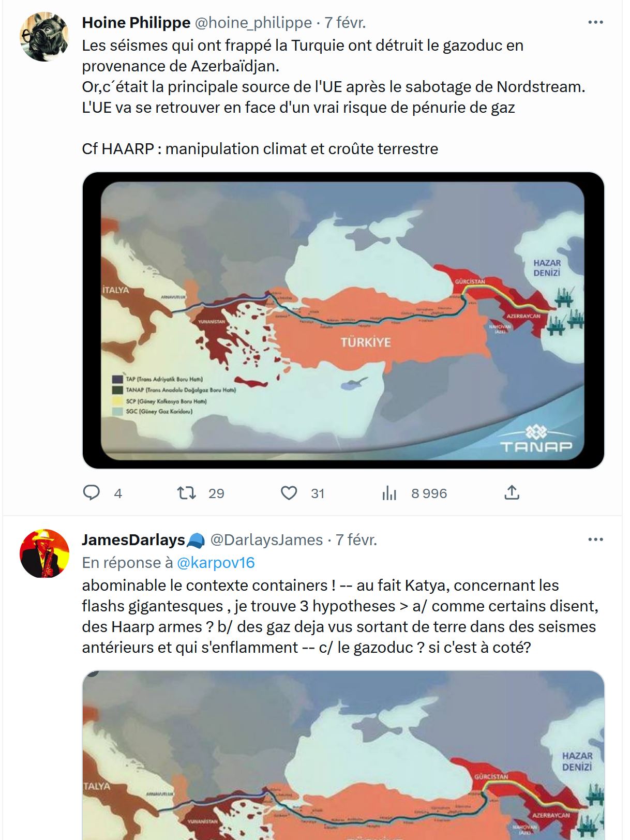Click the reply icon on Hoine Philippe's tweet
The width and height of the screenshot is (630, 840).
point(92,493)
